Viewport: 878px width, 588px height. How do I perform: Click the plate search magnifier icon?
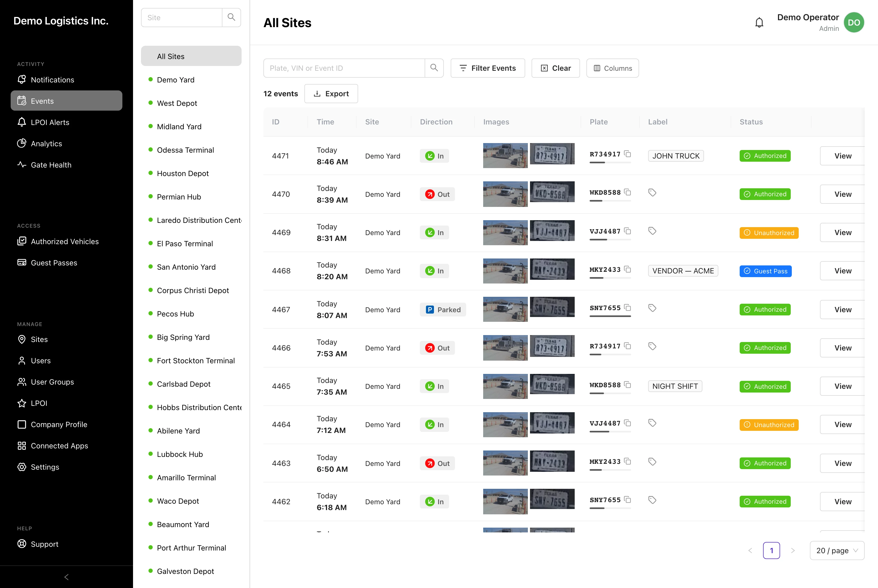[434, 68]
